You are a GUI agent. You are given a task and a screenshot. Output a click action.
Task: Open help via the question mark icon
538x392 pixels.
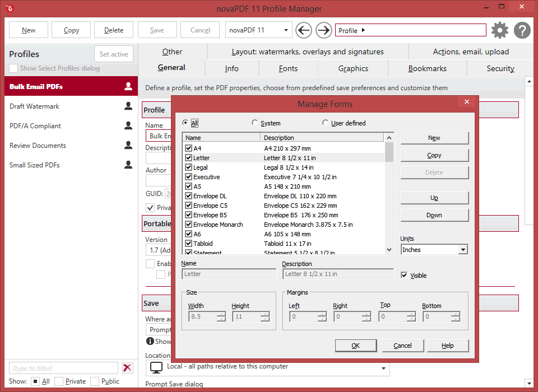tap(522, 30)
